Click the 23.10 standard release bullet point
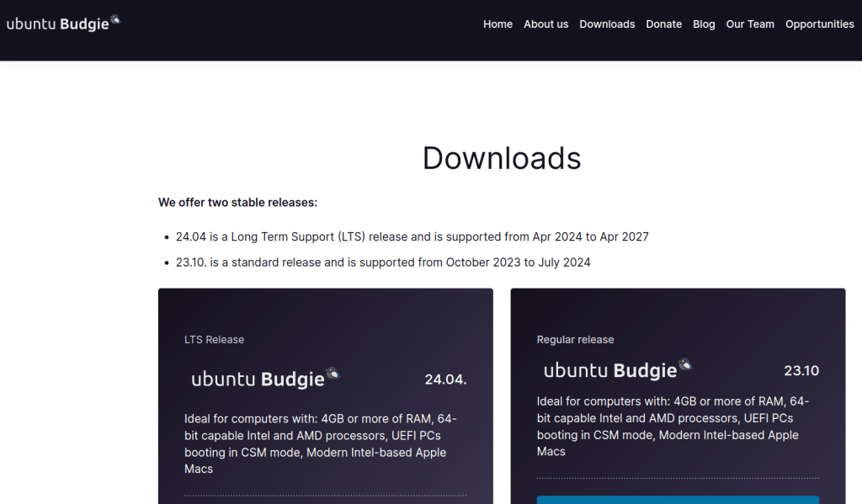The height and width of the screenshot is (504, 862). 383,263
